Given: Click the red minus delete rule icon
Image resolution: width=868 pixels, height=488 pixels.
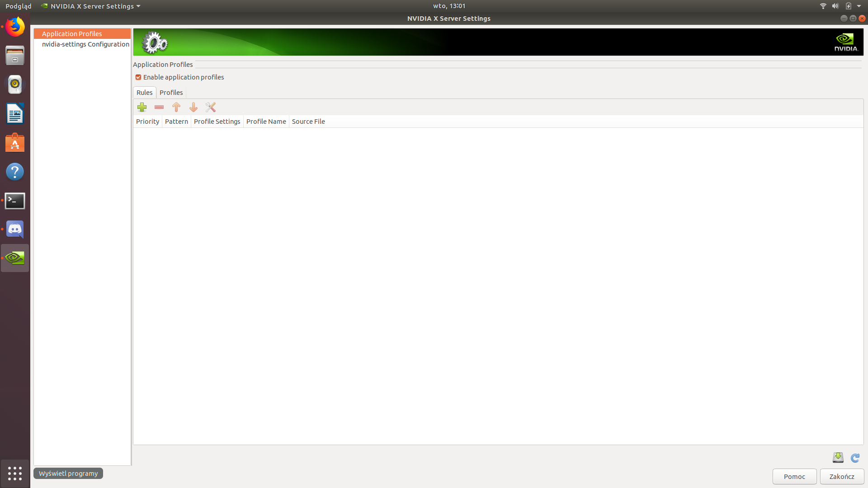Looking at the screenshot, I should pyautogui.click(x=159, y=107).
